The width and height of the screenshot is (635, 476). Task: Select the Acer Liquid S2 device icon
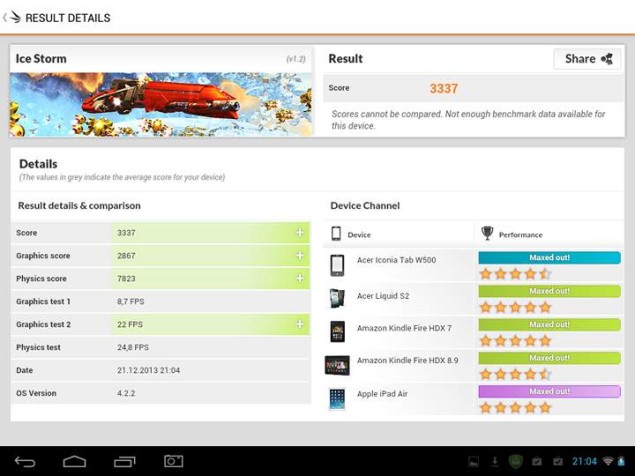point(338,298)
